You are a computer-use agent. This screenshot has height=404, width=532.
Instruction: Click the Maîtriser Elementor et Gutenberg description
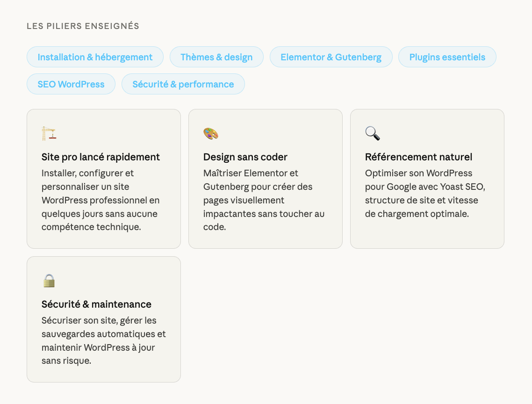(x=264, y=200)
